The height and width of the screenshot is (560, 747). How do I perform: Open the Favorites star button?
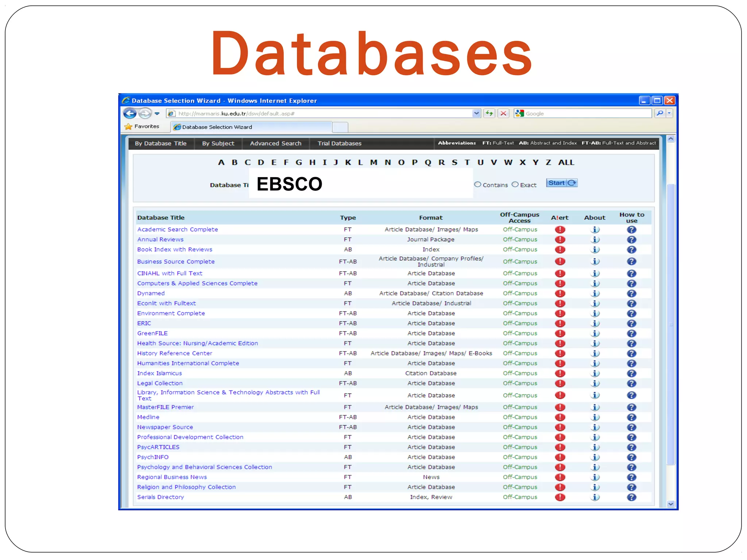click(142, 127)
